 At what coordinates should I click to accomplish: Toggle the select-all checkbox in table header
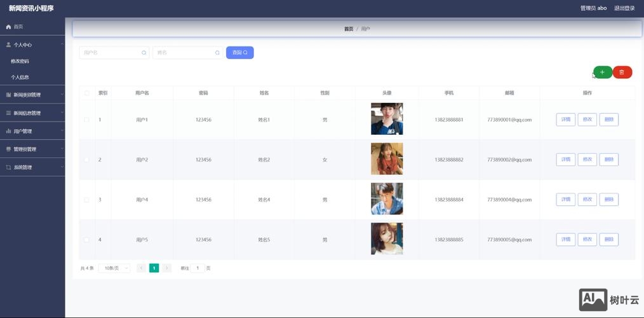[87, 93]
